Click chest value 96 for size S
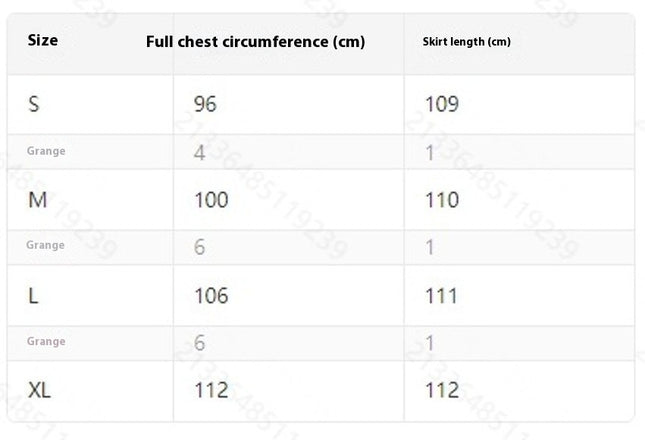Viewport: 645px width, 440px height. pos(205,104)
